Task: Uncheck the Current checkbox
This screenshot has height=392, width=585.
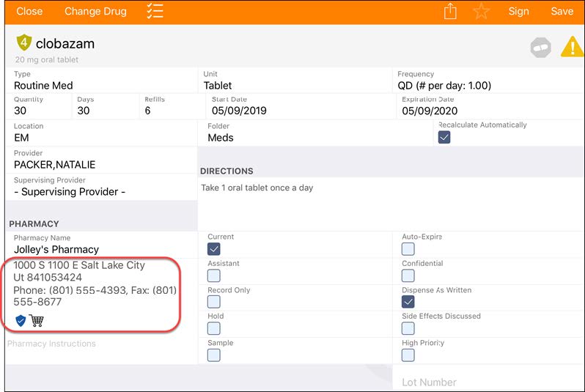Action: (x=214, y=249)
